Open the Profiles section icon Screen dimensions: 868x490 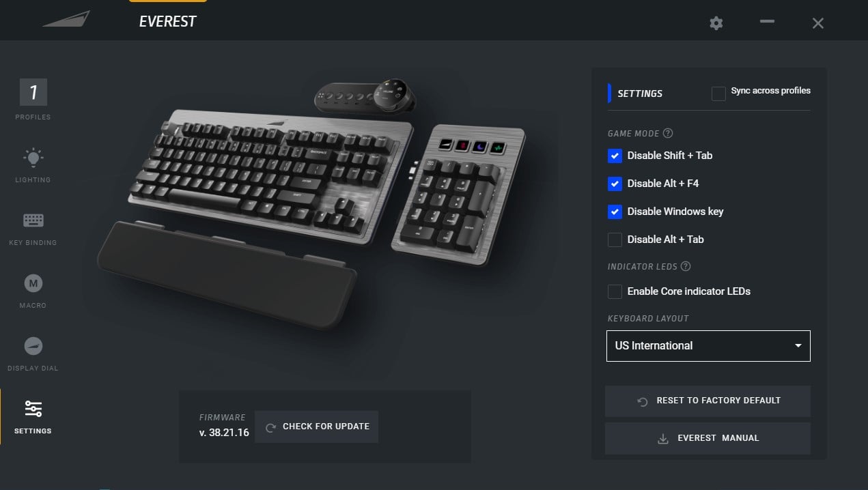click(33, 92)
